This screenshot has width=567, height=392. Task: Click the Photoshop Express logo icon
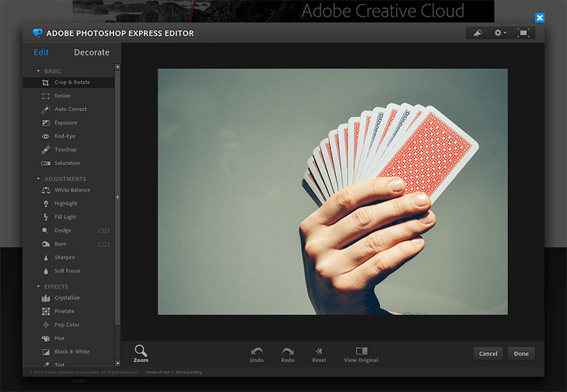[37, 33]
